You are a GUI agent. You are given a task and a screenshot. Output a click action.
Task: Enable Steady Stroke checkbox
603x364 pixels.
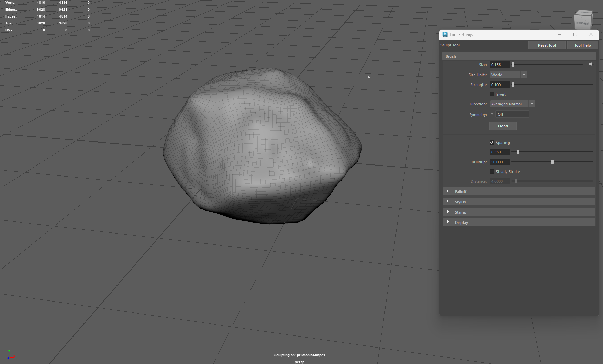pyautogui.click(x=492, y=171)
